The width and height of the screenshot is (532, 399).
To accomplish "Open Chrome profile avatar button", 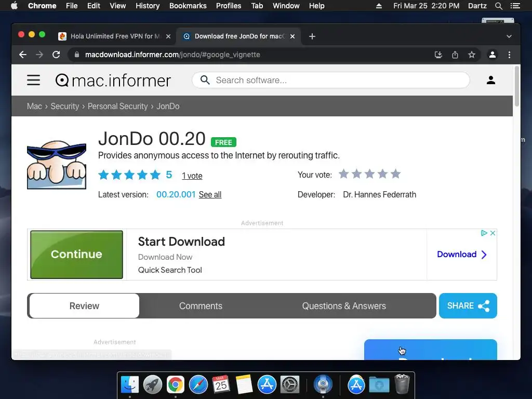I will click(x=493, y=55).
